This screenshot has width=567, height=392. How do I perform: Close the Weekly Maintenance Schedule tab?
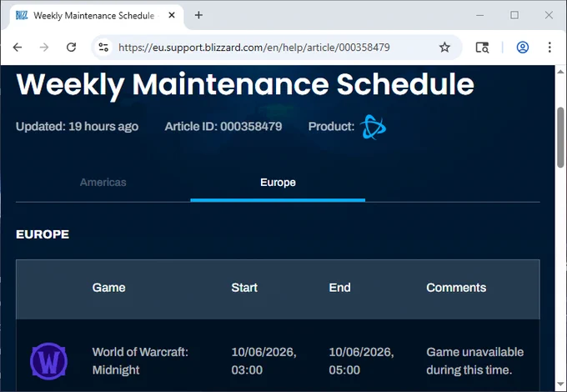172,15
